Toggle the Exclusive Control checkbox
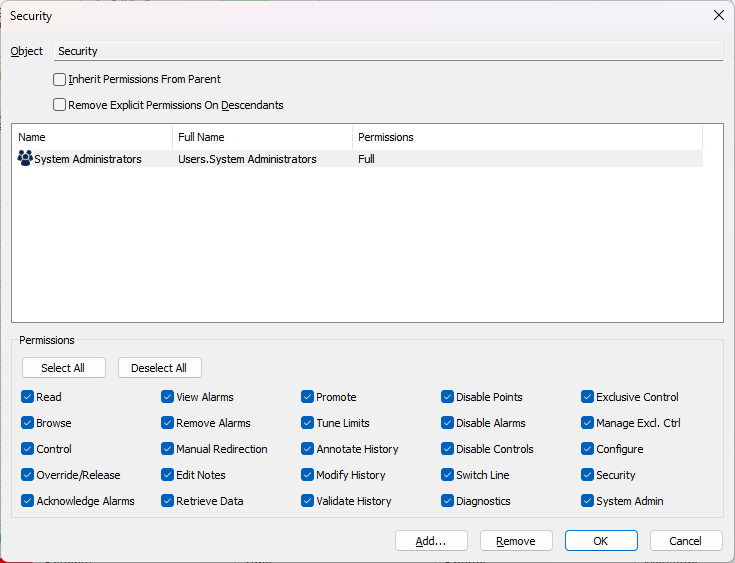This screenshot has height=563, width=735. tap(588, 397)
